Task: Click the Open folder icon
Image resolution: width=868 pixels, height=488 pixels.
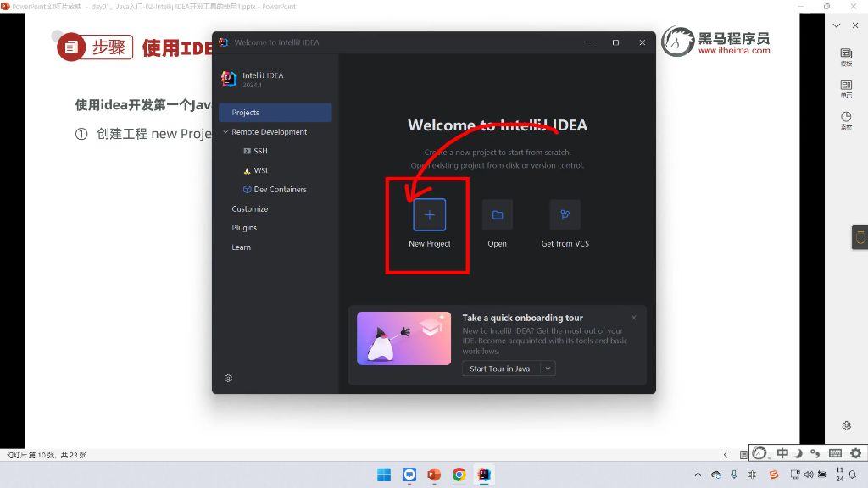Action: (x=497, y=214)
